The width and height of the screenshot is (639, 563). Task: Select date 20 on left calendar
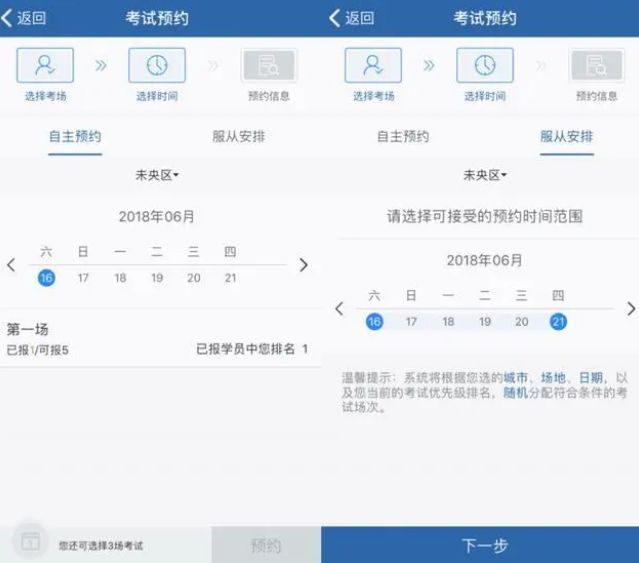click(x=194, y=278)
